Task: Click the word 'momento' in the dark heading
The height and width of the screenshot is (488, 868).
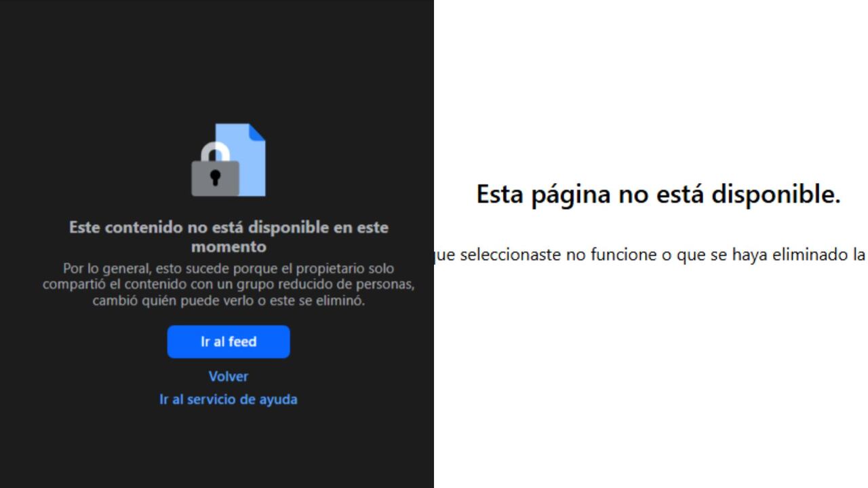Action: [x=229, y=247]
